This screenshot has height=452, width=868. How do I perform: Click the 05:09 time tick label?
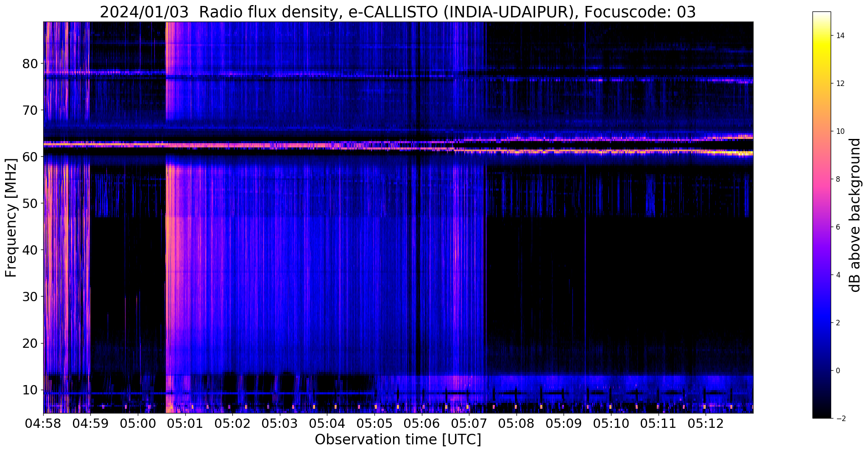click(x=564, y=423)
